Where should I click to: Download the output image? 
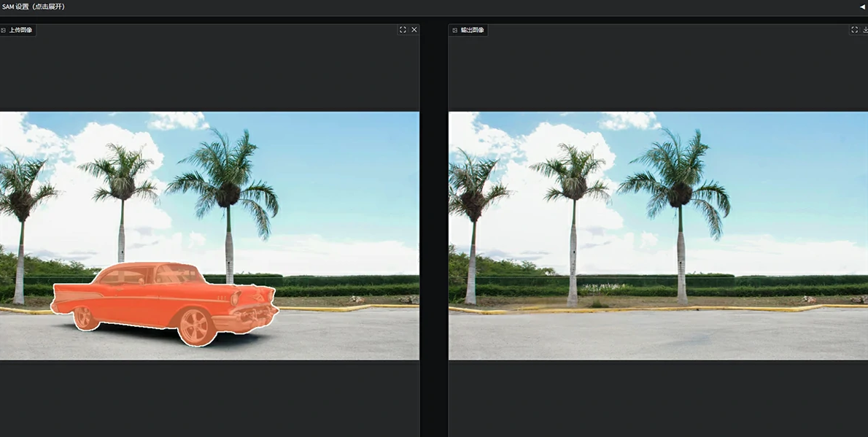coord(865,30)
